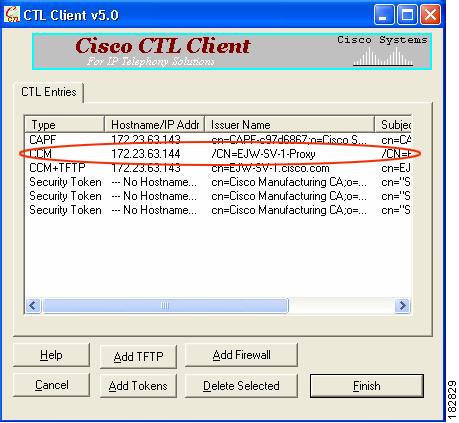Viewport: 459px width, 423px height.
Task: Click the right scroll arrow
Action: (x=402, y=305)
